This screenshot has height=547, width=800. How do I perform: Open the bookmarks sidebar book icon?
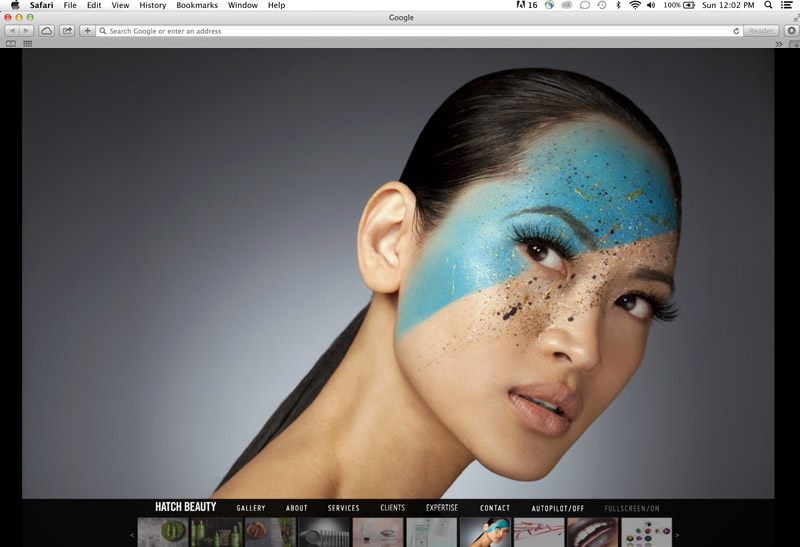[x=11, y=44]
